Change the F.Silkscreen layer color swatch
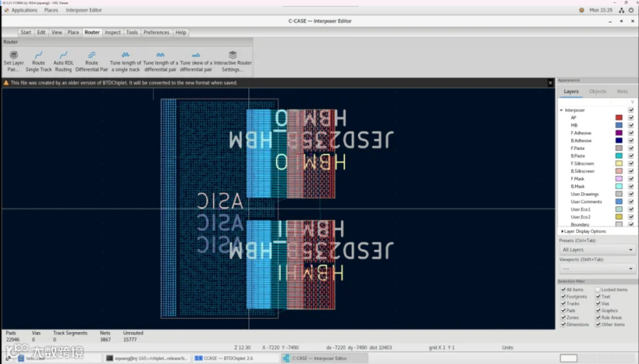 pos(618,164)
